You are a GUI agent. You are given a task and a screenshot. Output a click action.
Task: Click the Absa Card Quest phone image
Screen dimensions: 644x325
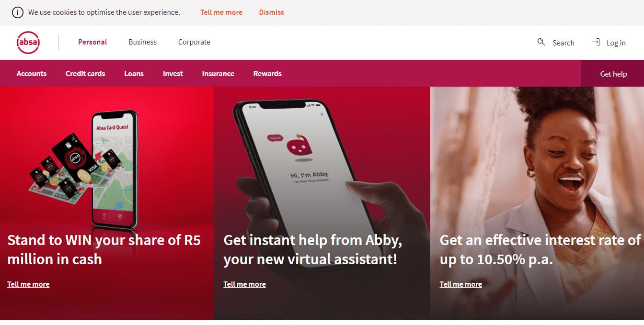coord(115,170)
